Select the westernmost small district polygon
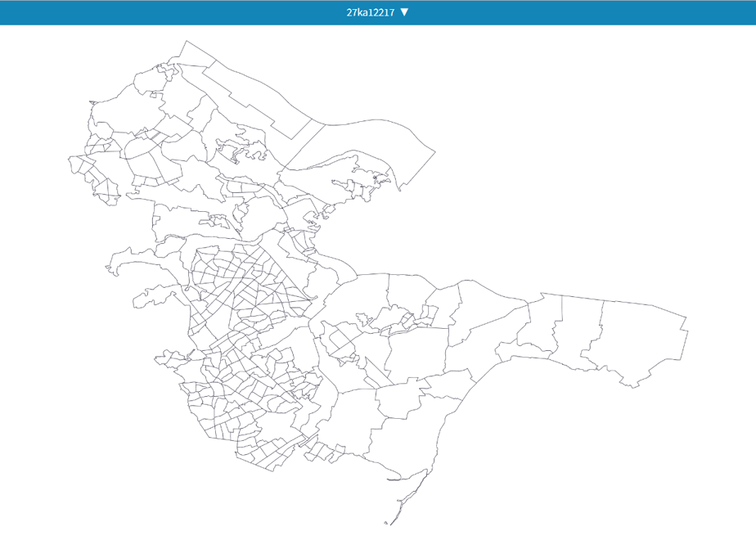Screen dimensions: 756x540 (x=76, y=164)
